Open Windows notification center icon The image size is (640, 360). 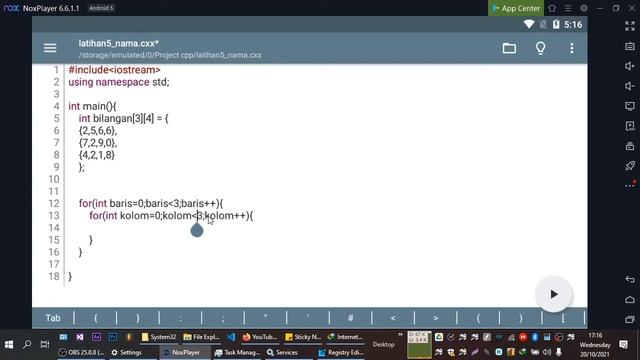(x=623, y=345)
